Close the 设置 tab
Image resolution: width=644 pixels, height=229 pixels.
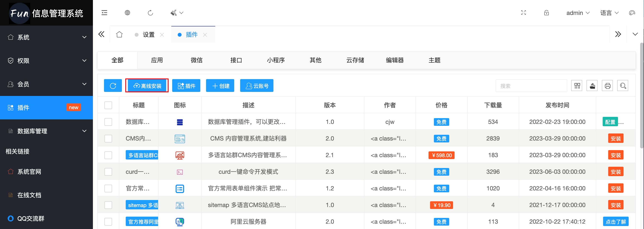162,35
